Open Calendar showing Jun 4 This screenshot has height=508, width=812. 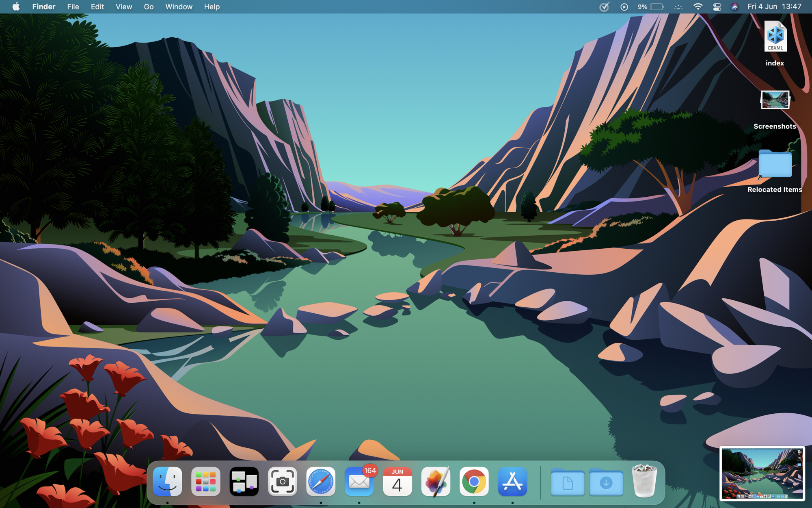point(397,482)
